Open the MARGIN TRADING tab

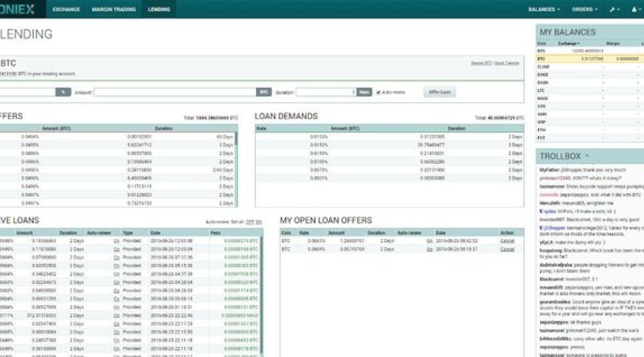tap(115, 9)
